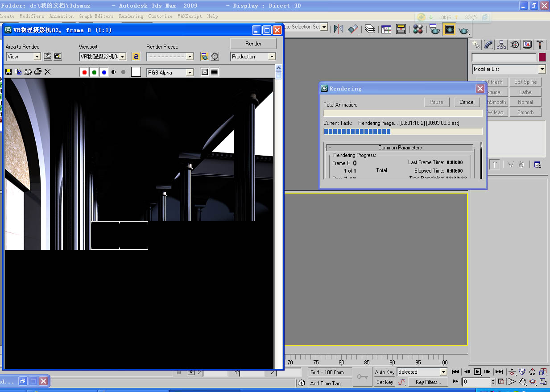This screenshot has height=392, width=550.
Task: Clear the rendered frame with X icon
Action: (48, 72)
